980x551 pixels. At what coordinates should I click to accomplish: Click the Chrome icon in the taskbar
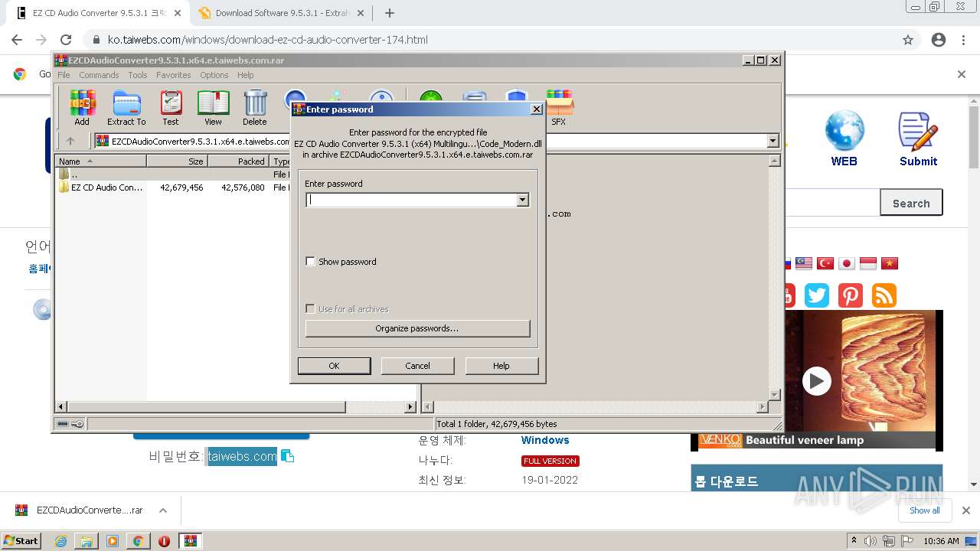click(x=138, y=541)
